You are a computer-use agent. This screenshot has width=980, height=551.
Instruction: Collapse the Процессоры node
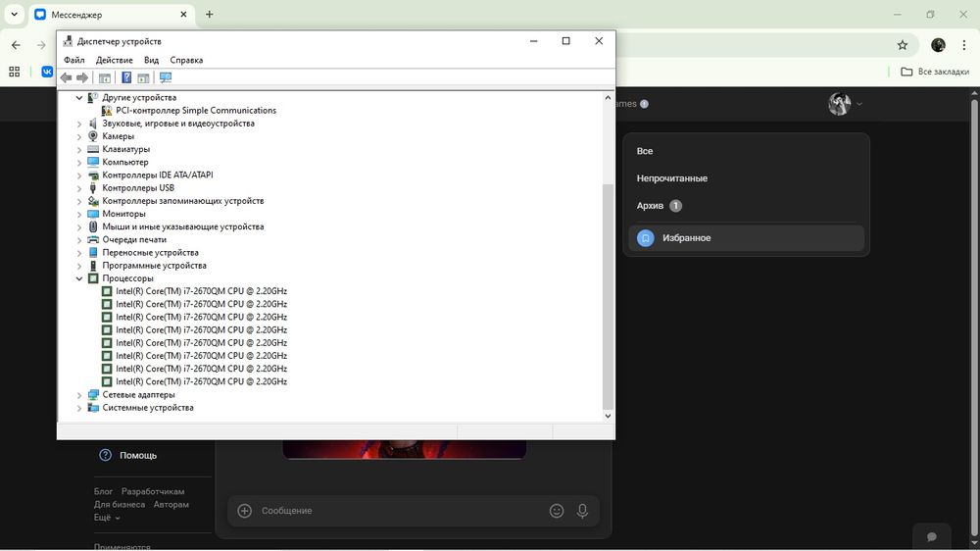(x=79, y=278)
